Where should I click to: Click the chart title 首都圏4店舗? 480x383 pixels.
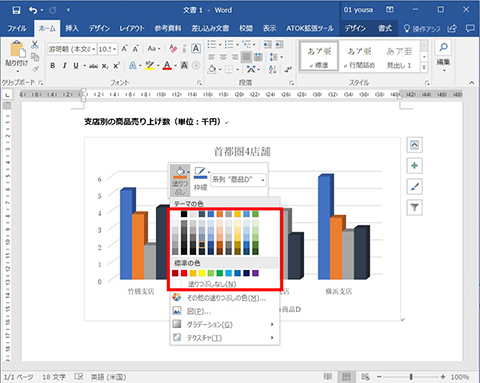point(242,152)
